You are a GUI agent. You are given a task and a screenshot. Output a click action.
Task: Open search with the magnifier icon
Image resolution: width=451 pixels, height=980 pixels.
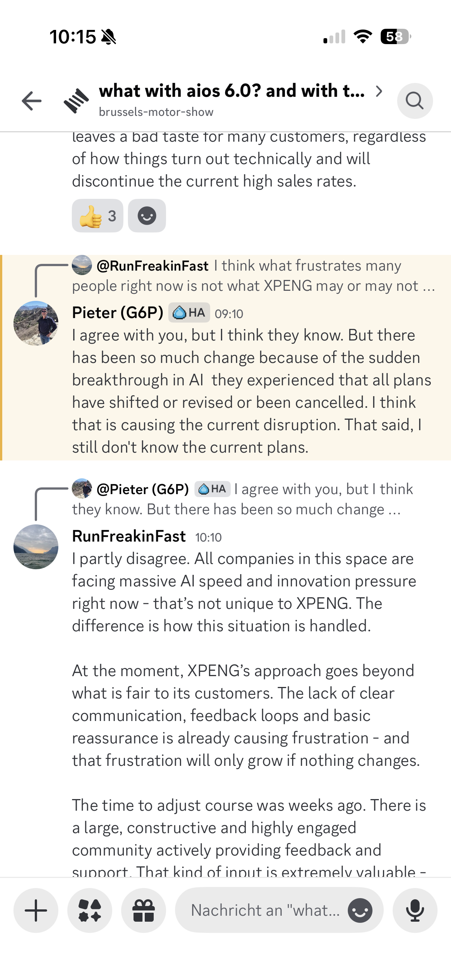[414, 101]
